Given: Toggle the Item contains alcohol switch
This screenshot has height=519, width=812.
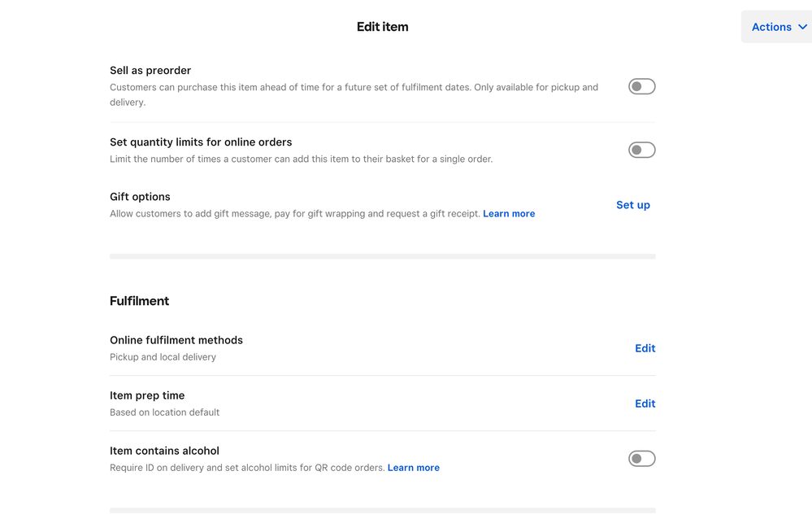Looking at the screenshot, I should 641,459.
